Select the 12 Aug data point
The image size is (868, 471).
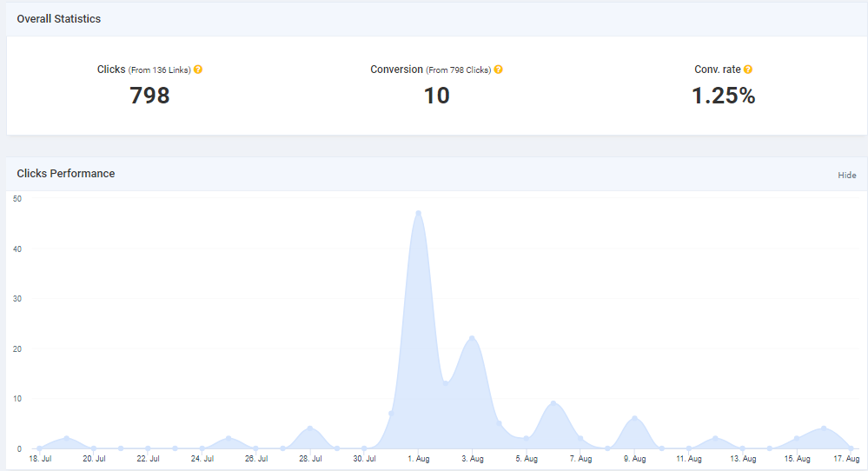tap(715, 438)
